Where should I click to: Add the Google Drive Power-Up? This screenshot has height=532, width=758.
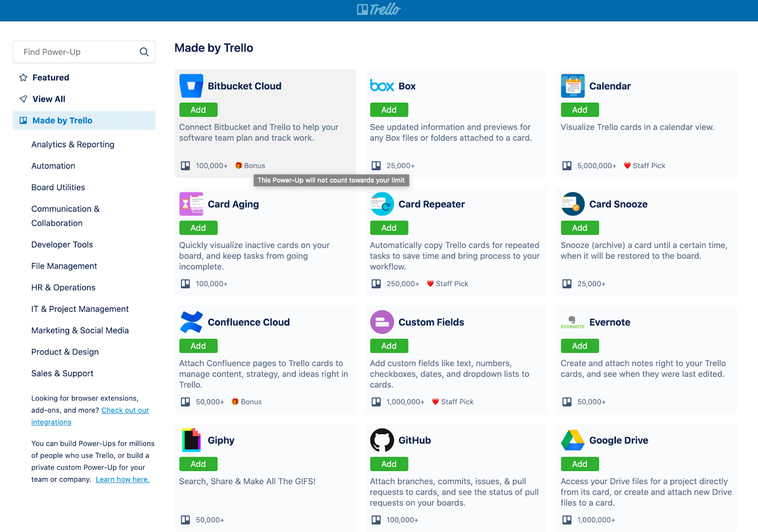[580, 463]
